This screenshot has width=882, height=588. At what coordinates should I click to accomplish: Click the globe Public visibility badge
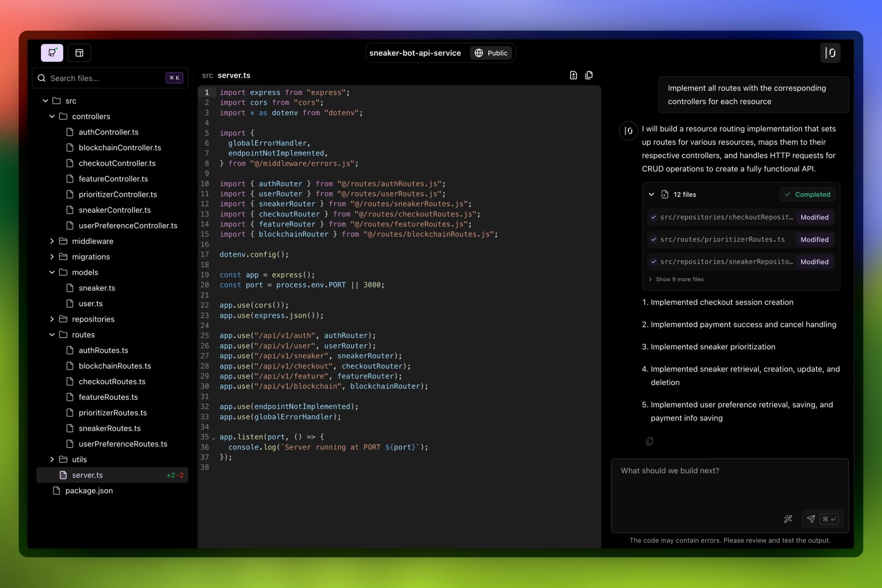click(x=491, y=53)
